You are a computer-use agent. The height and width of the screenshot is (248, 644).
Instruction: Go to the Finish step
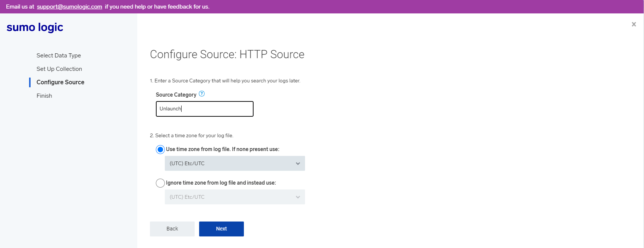coord(44,96)
